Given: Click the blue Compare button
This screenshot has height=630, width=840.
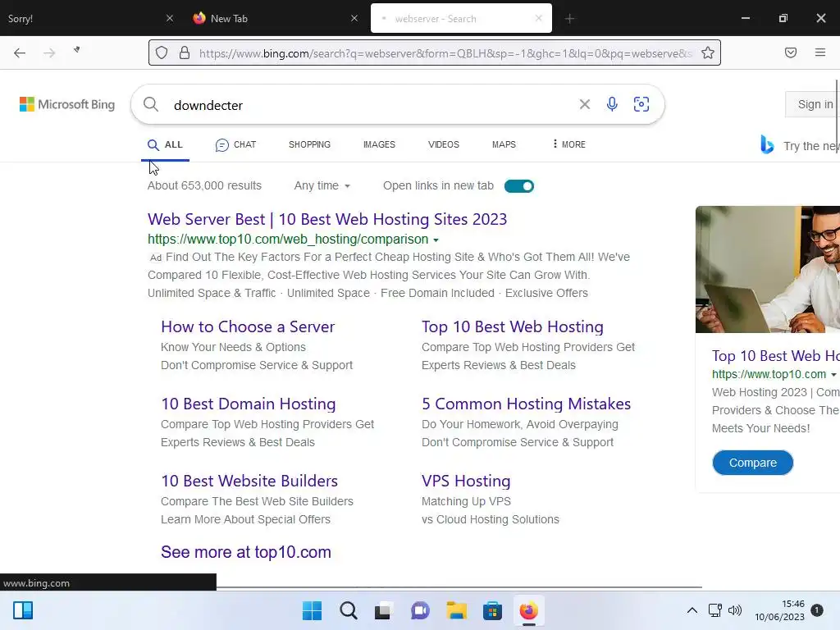Looking at the screenshot, I should 753,463.
